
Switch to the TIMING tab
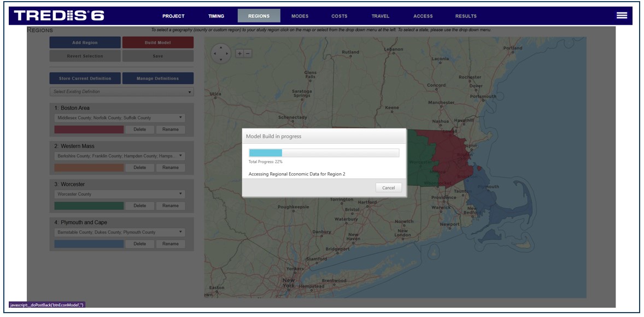tap(216, 16)
